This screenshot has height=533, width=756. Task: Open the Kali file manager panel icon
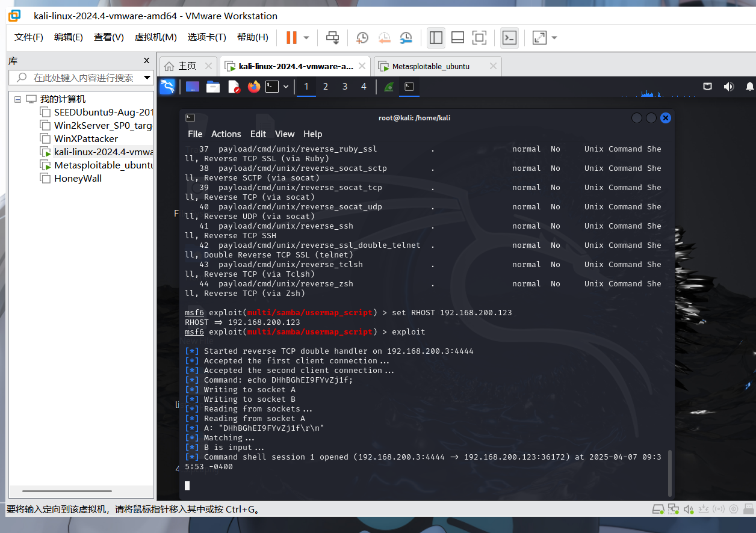[x=213, y=87]
